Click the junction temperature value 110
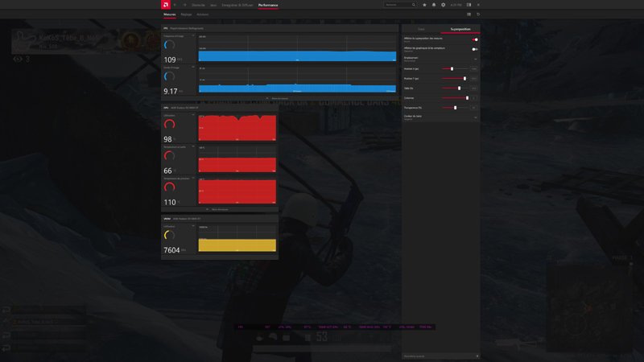This screenshot has width=644, height=362. pos(170,203)
